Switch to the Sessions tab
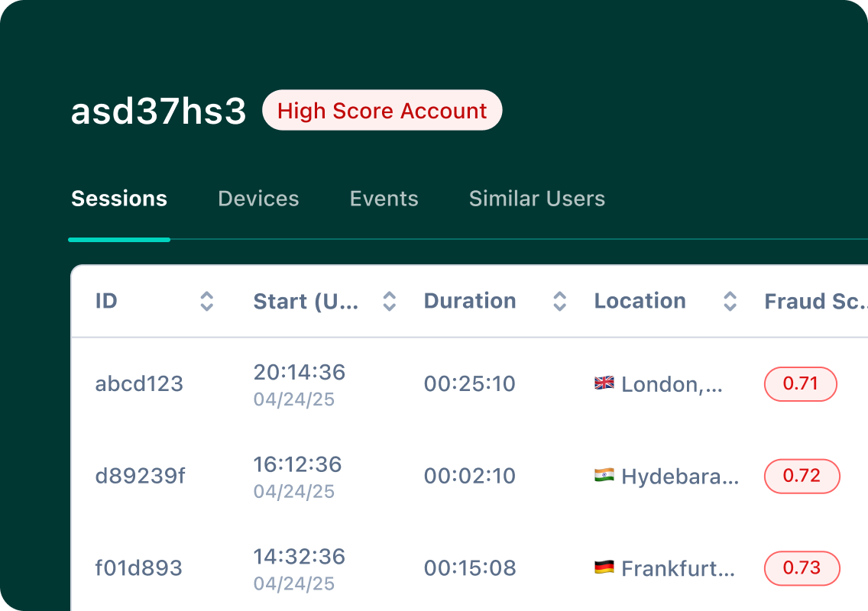The height and width of the screenshot is (611, 868). tap(119, 199)
